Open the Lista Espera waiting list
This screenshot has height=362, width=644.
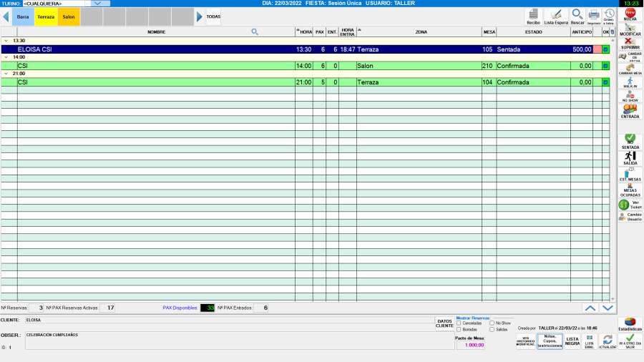coord(556,17)
